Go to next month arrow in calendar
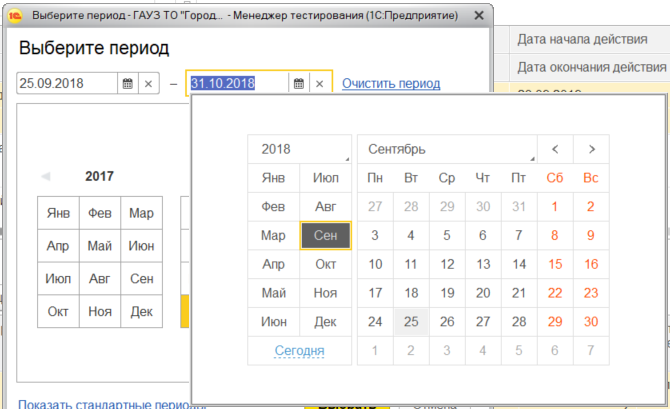This screenshot has height=409, width=670. pyautogui.click(x=591, y=149)
